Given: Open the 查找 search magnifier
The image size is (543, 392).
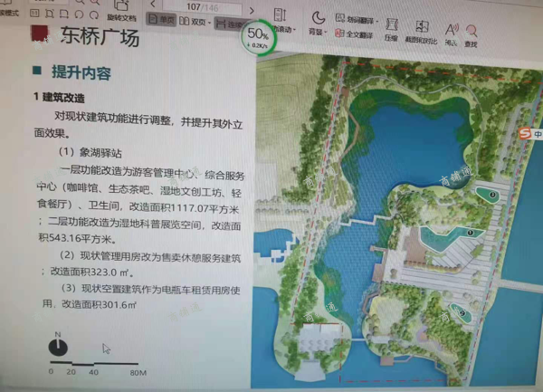Looking at the screenshot, I should pyautogui.click(x=472, y=29).
